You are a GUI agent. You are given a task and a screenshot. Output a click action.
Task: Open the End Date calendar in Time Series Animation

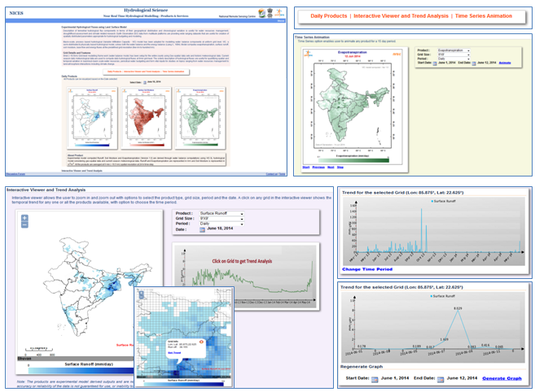pos(474,63)
